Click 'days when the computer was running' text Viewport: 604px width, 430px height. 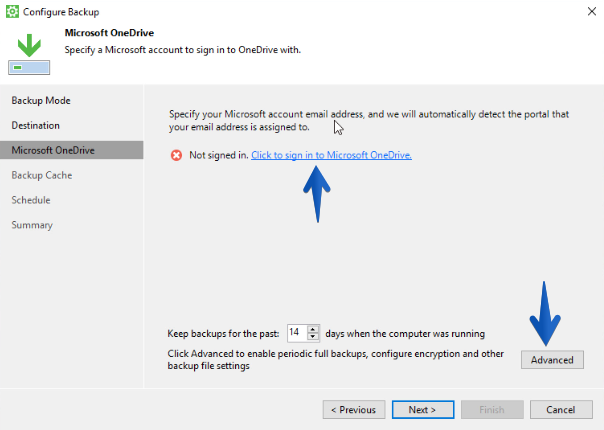point(405,334)
